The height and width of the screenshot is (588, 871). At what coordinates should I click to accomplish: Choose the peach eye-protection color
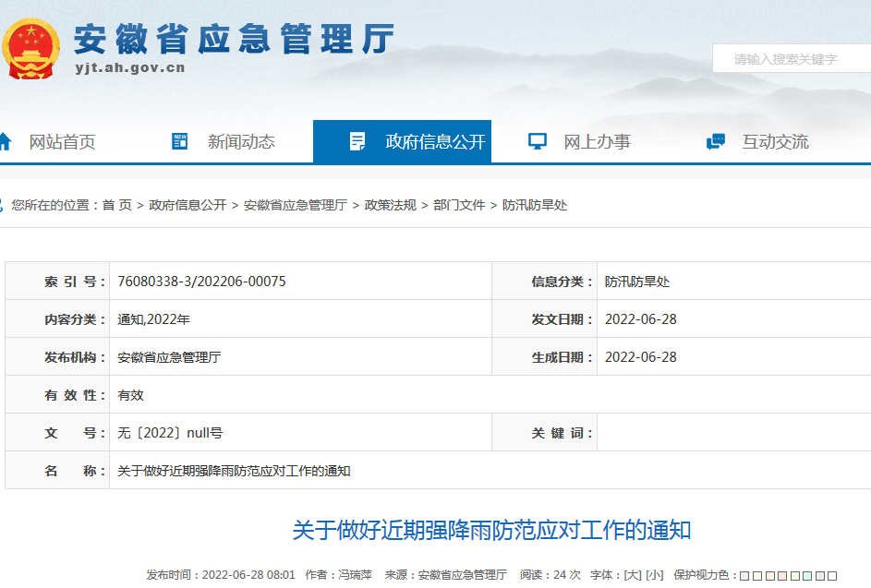(770, 576)
